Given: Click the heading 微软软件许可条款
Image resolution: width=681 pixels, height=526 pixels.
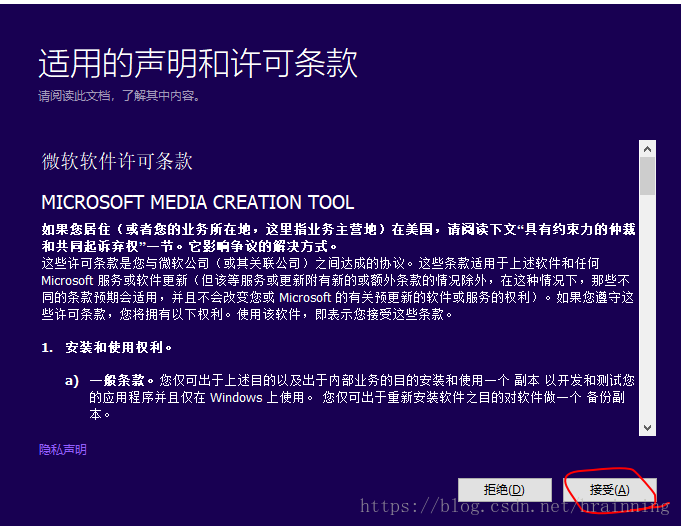Looking at the screenshot, I should coord(117,161).
